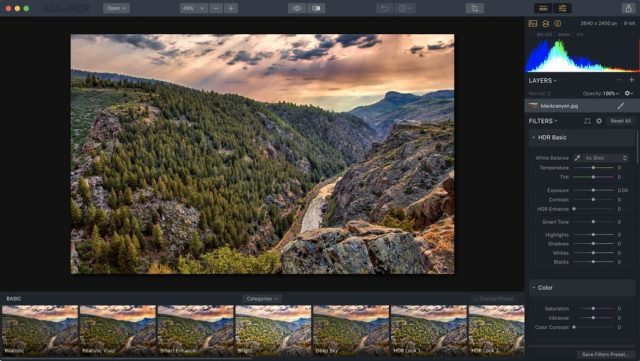The width and height of the screenshot is (640, 361).
Task: Click the share export icon
Action: (x=629, y=8)
